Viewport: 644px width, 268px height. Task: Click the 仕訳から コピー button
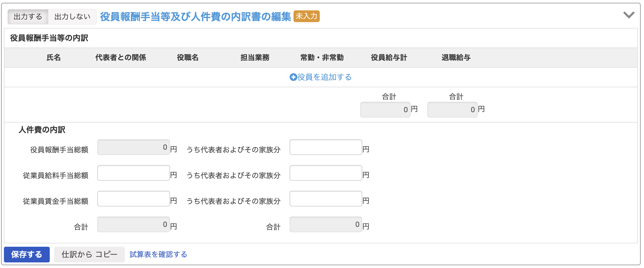[89, 255]
